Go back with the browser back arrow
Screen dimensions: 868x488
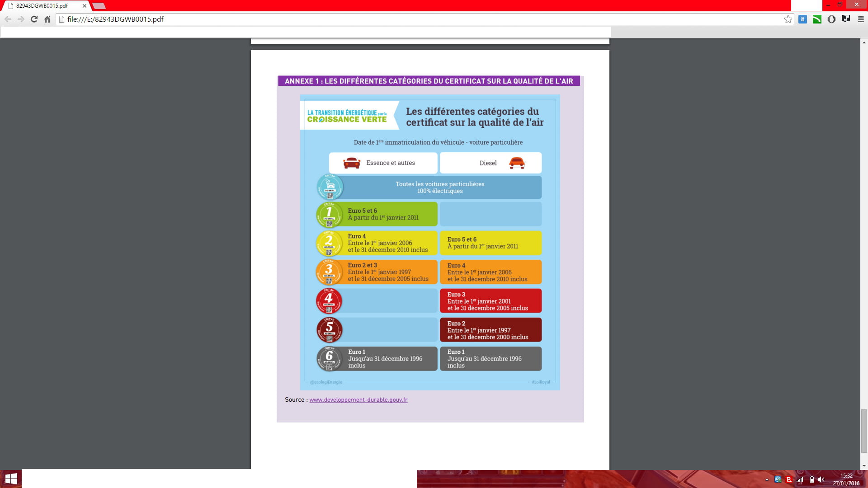pyautogui.click(x=8, y=19)
